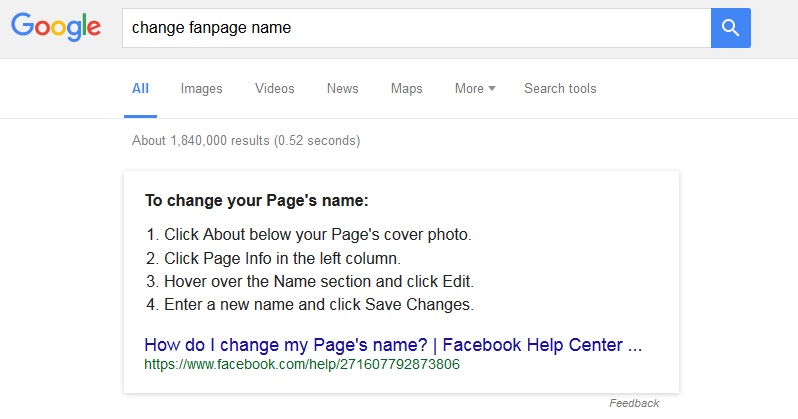Switch to the Videos tab
798x419 pixels.
click(x=275, y=89)
